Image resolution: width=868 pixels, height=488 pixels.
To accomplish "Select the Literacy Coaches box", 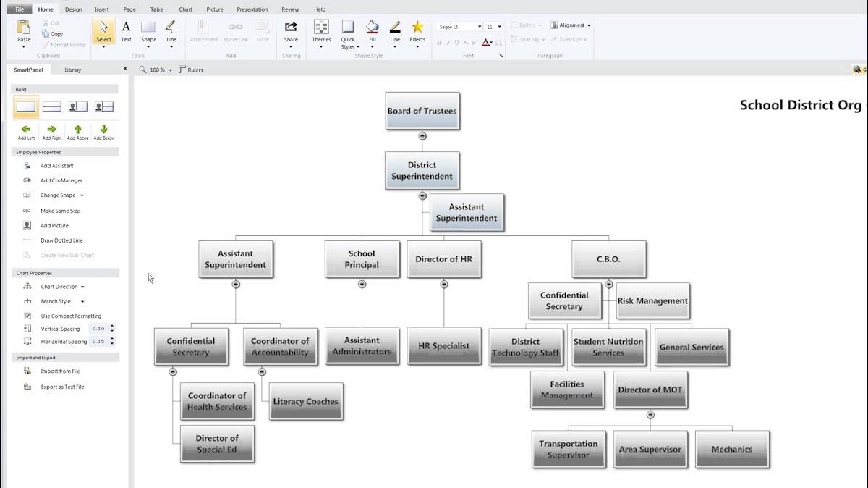I will pyautogui.click(x=305, y=401).
